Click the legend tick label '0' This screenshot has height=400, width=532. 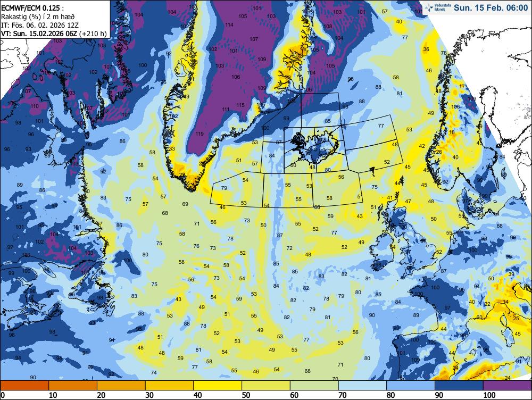coord(3,395)
